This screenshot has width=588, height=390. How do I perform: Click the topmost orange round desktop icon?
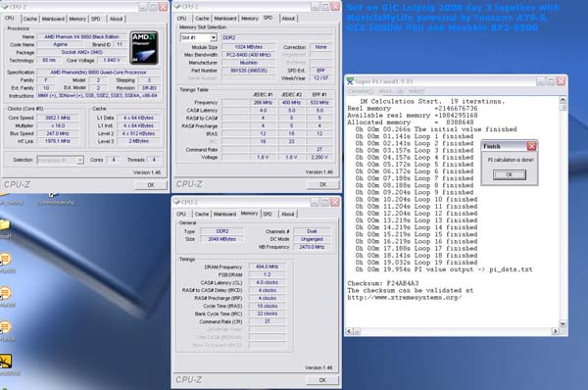5,259
